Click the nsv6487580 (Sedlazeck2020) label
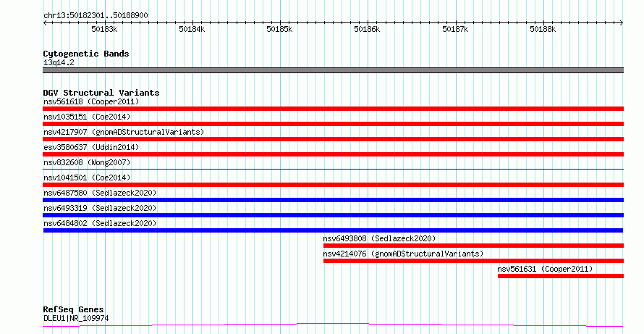644x334 pixels. pos(100,193)
